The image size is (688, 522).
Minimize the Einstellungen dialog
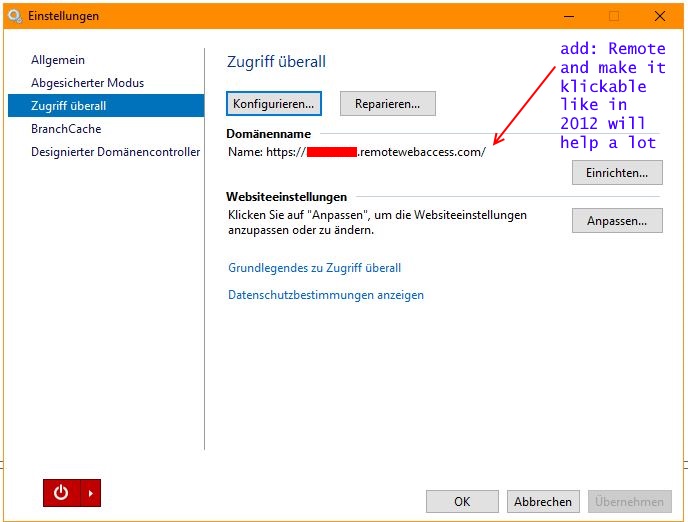569,16
